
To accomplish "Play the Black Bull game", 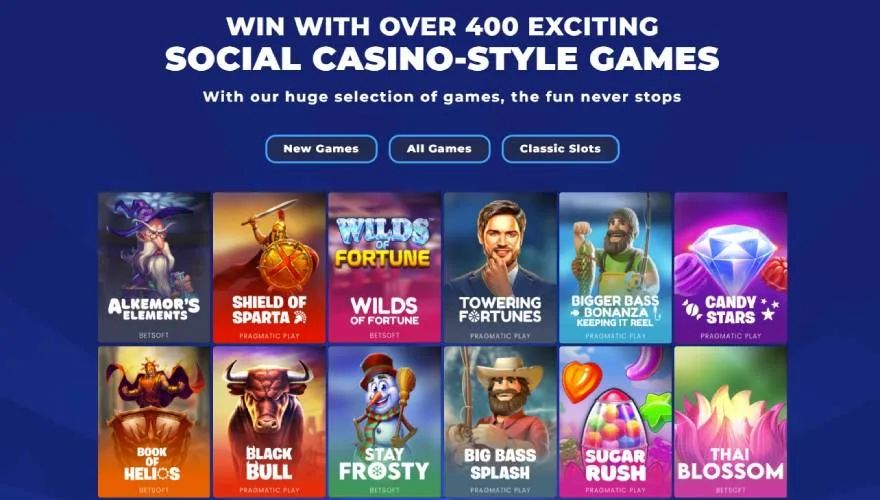I will (x=269, y=422).
